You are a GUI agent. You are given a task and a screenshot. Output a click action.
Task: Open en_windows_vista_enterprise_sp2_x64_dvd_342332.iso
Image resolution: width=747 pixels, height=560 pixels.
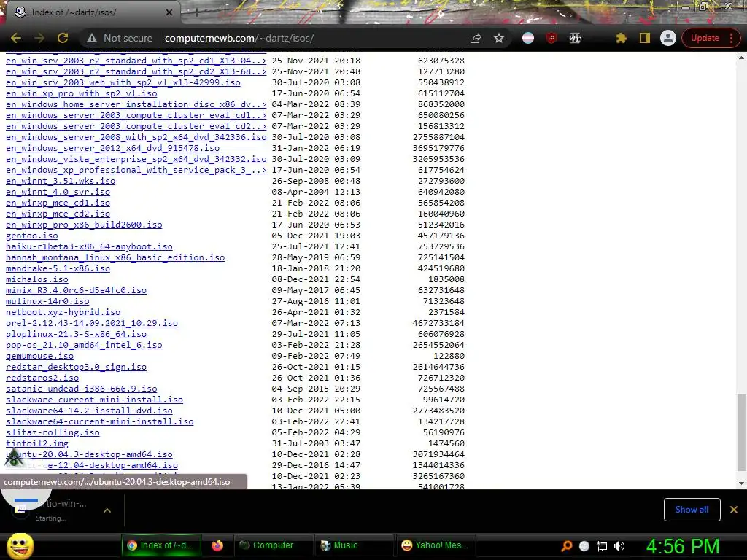pos(136,159)
